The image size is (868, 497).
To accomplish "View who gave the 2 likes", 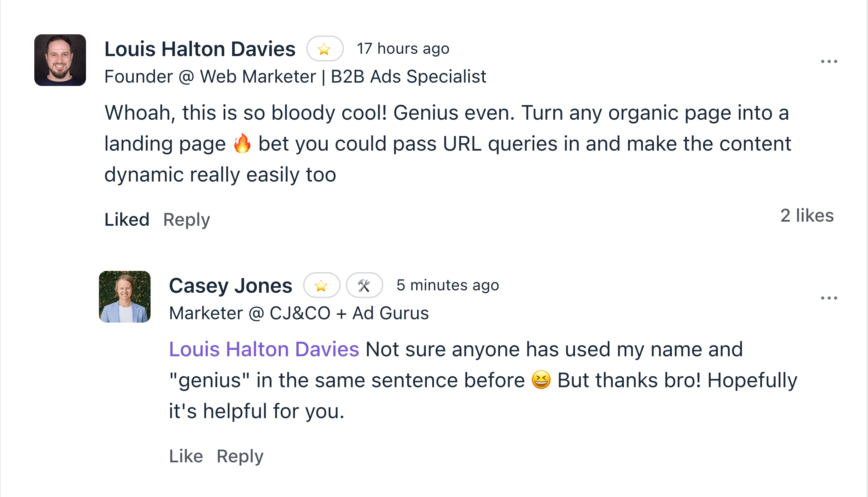I will pyautogui.click(x=807, y=216).
